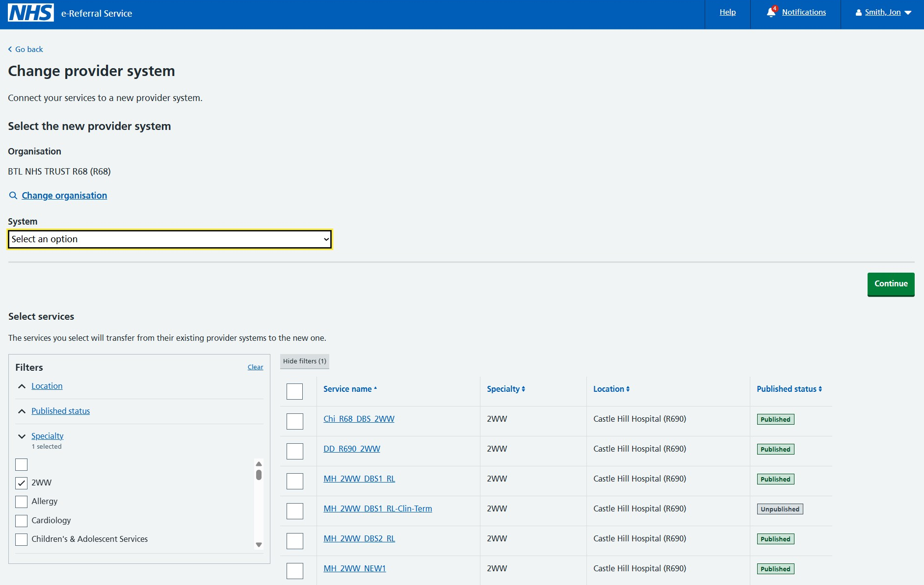The width and height of the screenshot is (924, 585).
Task: Sort by Published status column arrows
Action: pos(820,389)
